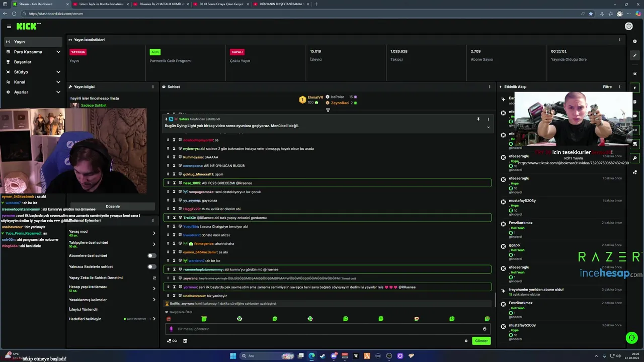Screen dimensions: 644x362
Task: Open Takipçilere özel sohbet settings arrow
Action: click(154, 244)
